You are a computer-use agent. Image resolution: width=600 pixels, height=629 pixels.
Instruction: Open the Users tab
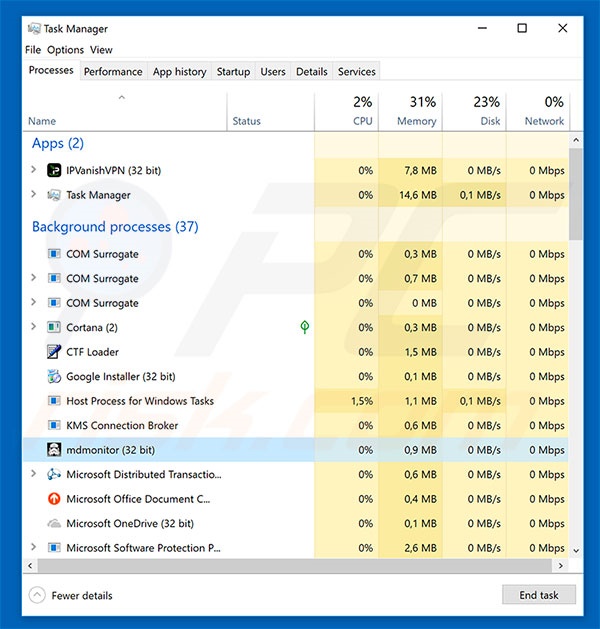pyautogui.click(x=273, y=71)
